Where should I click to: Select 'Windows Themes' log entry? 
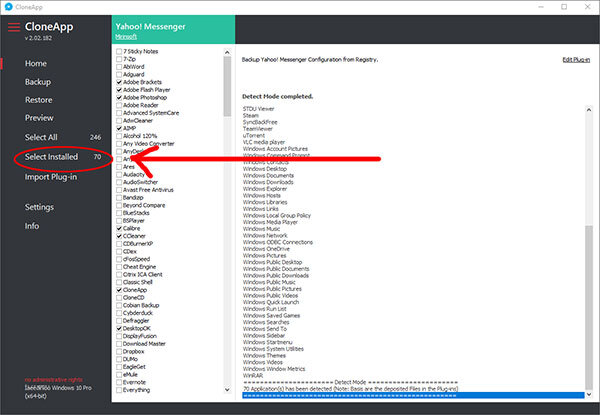264,355
